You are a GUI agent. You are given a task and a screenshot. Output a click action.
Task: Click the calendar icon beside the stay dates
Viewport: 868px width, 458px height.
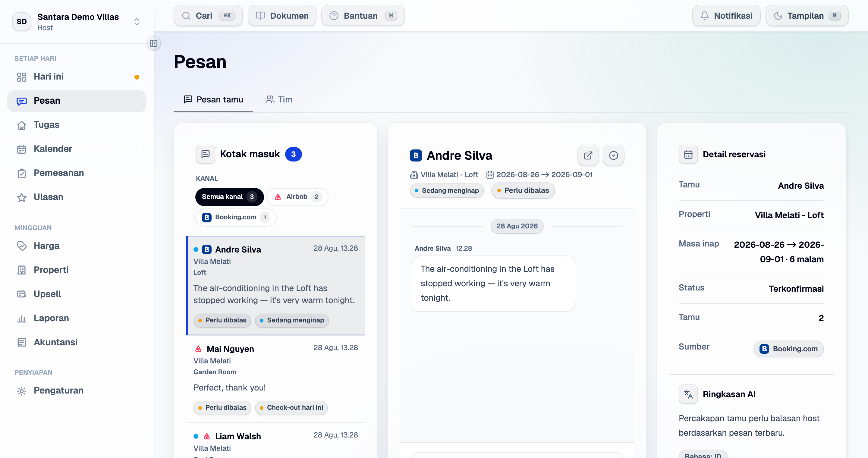click(x=489, y=175)
